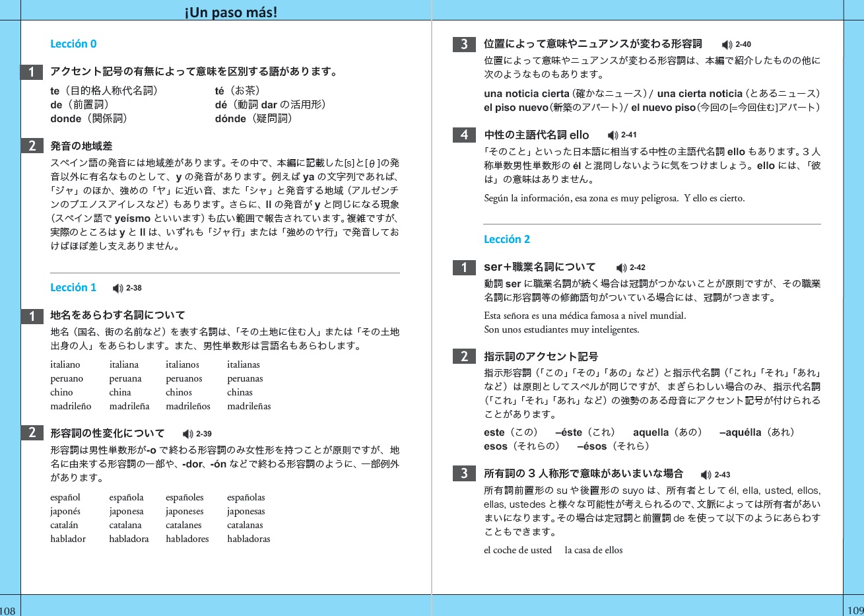The width and height of the screenshot is (864, 616).
Task: Select badge 1 beside ser＋職業名詞について
Action: coord(464,267)
